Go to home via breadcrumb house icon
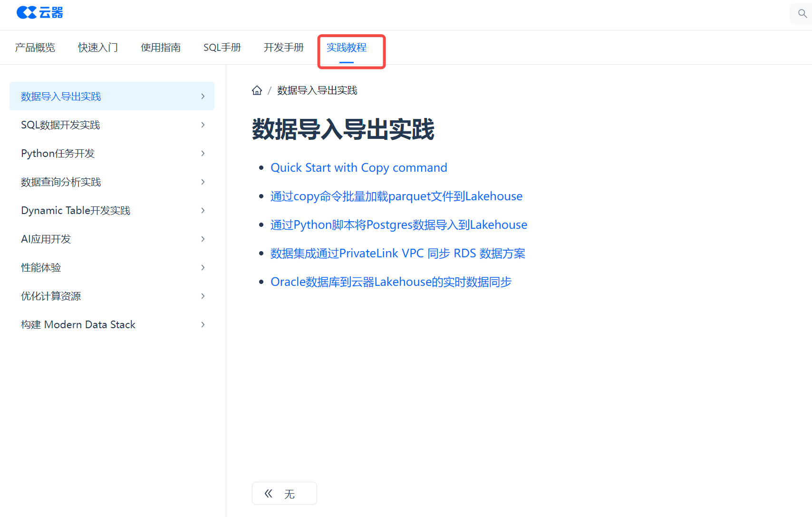The width and height of the screenshot is (812, 517). pos(257,90)
